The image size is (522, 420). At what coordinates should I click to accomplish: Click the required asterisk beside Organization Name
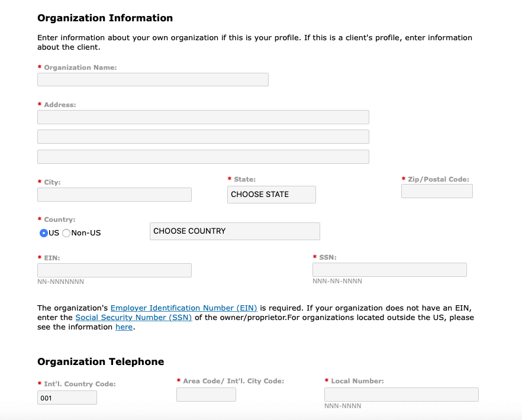(x=39, y=67)
